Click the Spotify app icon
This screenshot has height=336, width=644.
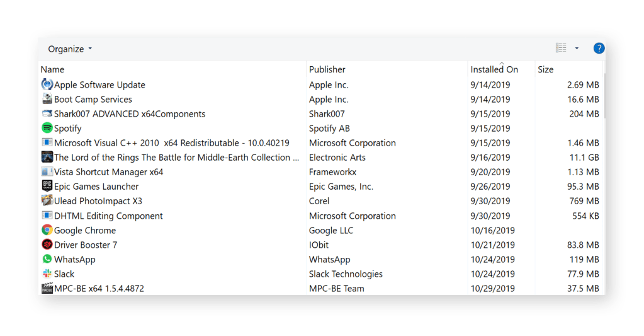(x=47, y=129)
